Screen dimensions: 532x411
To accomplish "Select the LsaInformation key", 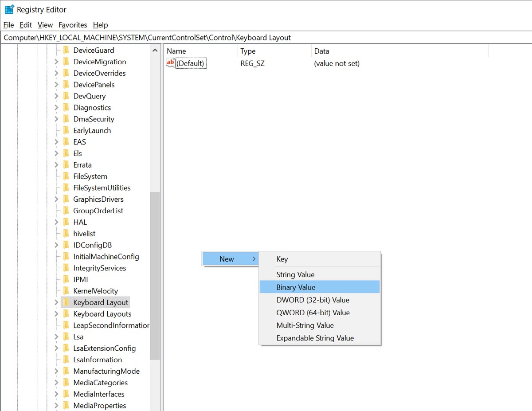I will coord(98,360).
